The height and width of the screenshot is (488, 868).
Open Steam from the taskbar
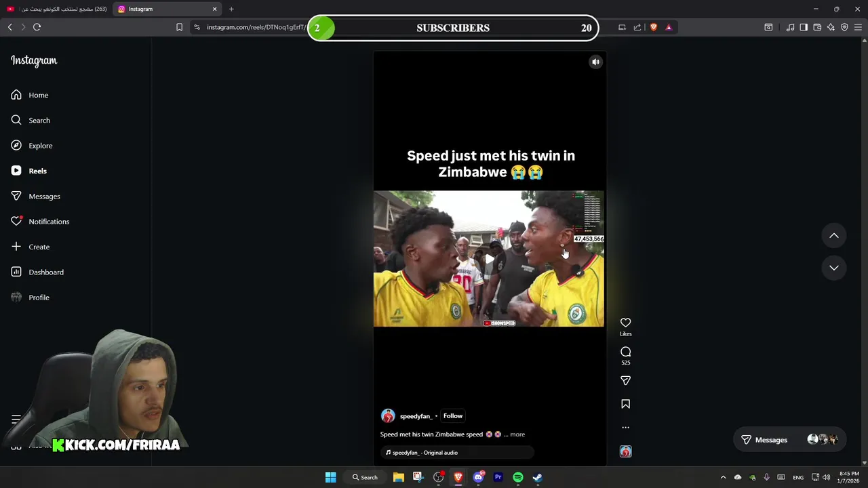[537, 477]
